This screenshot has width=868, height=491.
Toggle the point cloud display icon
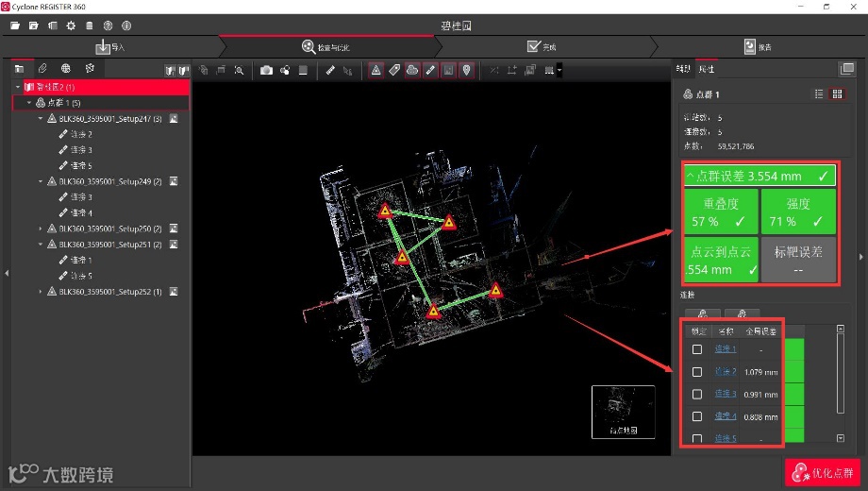(412, 71)
